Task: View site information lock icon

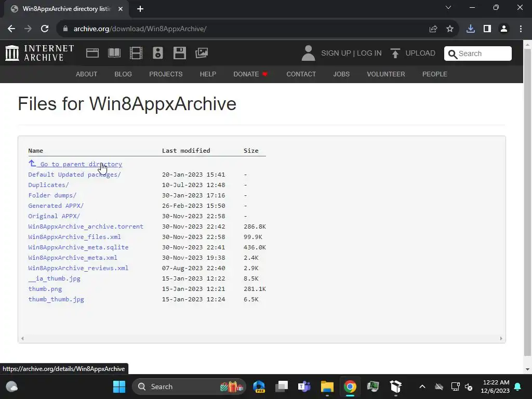Action: (65, 29)
